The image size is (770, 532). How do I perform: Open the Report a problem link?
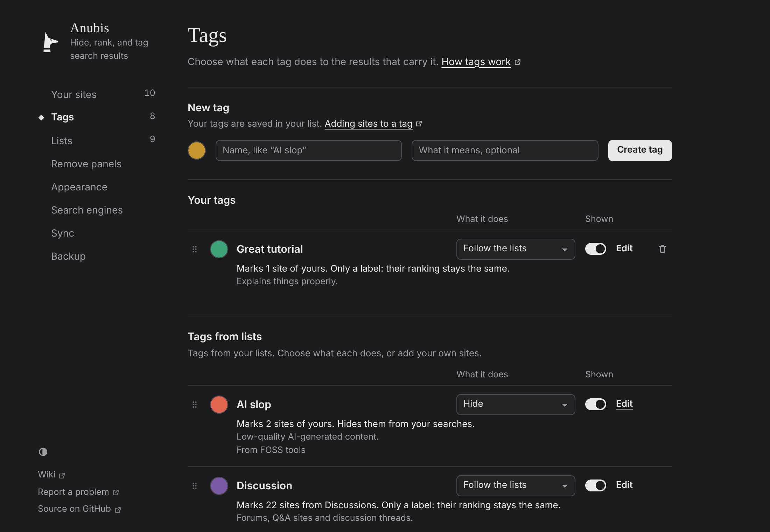click(73, 492)
